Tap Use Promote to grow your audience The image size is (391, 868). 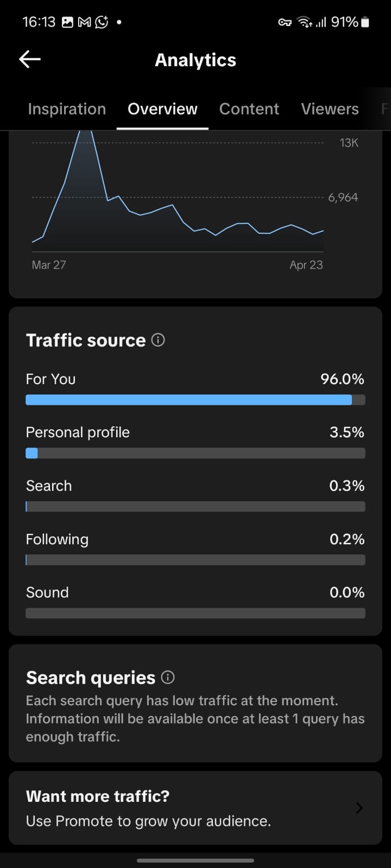[148, 821]
